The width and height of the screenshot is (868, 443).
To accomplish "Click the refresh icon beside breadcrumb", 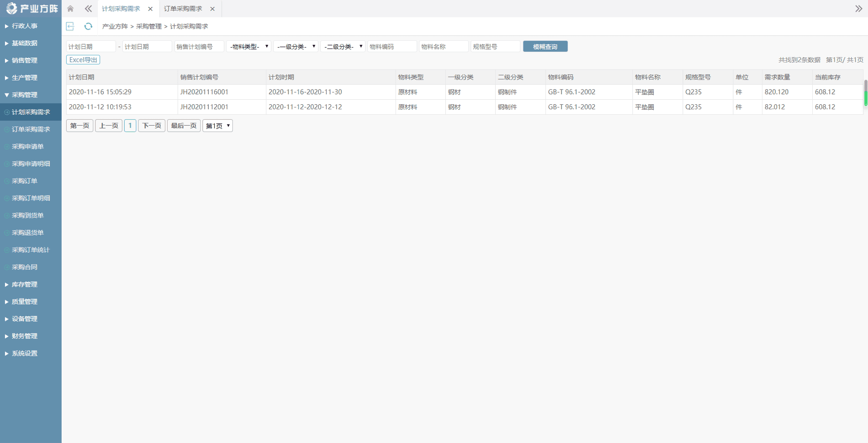I will point(88,27).
